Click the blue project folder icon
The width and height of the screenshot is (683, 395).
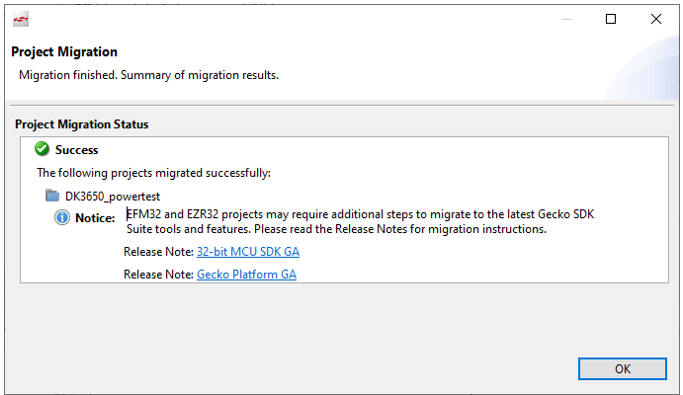pyautogui.click(x=52, y=196)
